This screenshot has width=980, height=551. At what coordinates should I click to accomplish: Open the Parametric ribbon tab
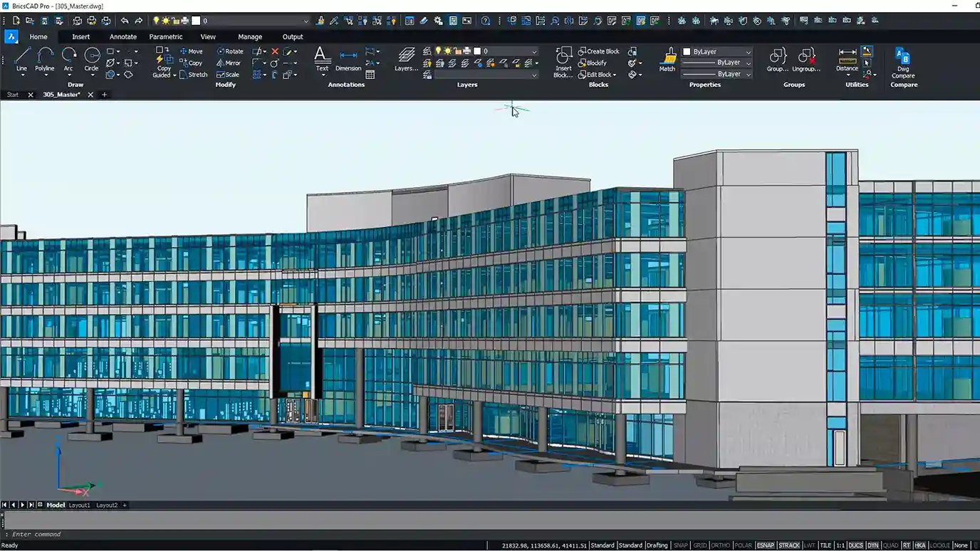click(x=166, y=37)
